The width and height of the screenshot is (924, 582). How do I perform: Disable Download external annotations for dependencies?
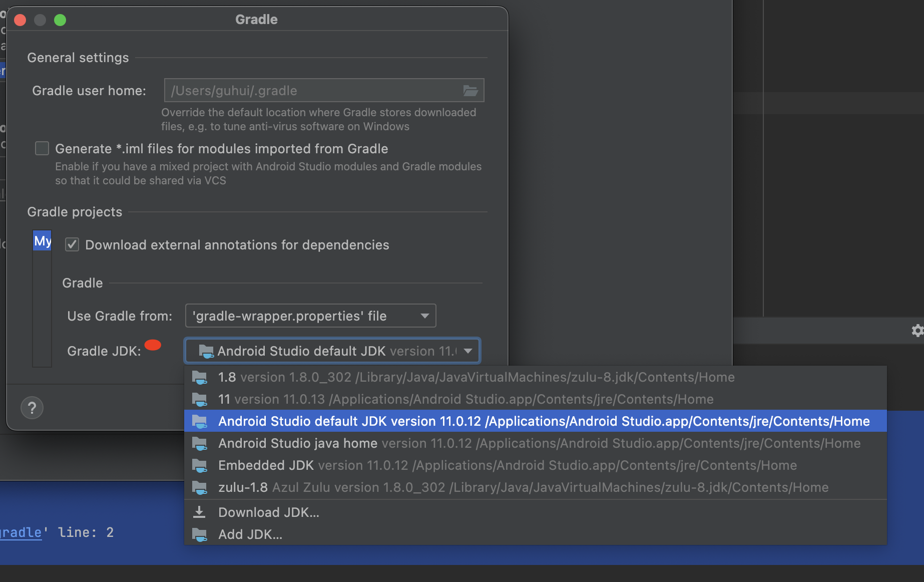pyautogui.click(x=72, y=244)
